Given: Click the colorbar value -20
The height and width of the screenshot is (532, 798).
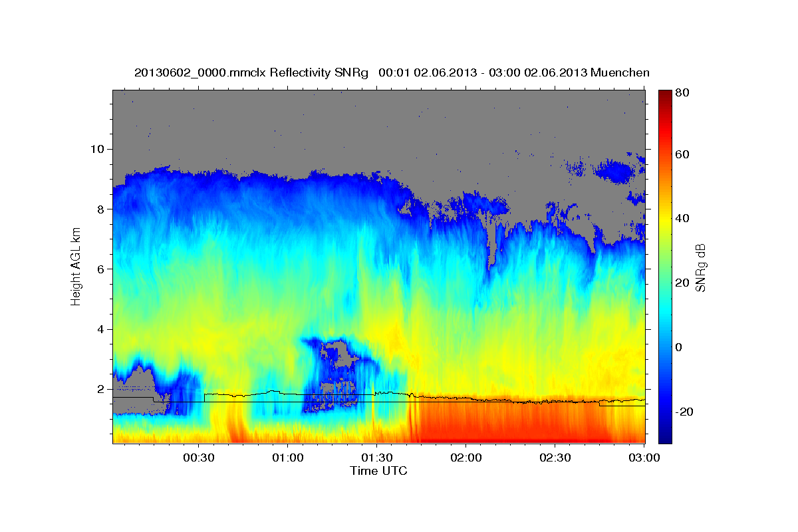Looking at the screenshot, I should (x=684, y=412).
